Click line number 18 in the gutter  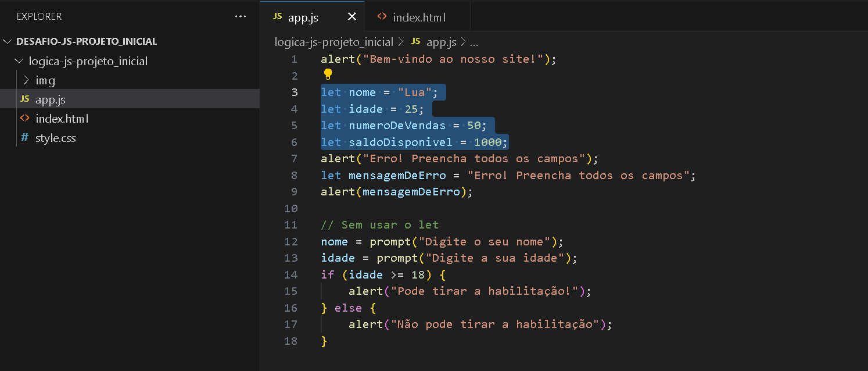(x=291, y=341)
